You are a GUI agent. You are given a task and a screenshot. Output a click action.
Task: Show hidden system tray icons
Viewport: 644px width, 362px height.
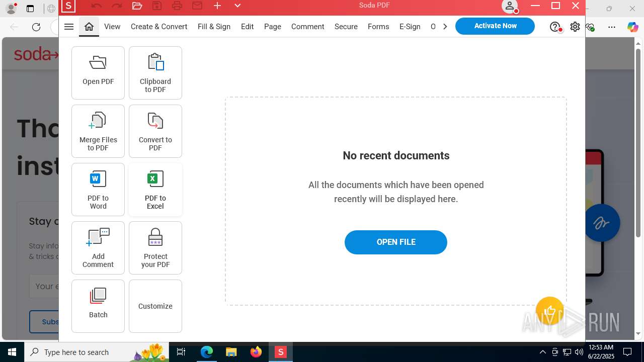pyautogui.click(x=543, y=352)
